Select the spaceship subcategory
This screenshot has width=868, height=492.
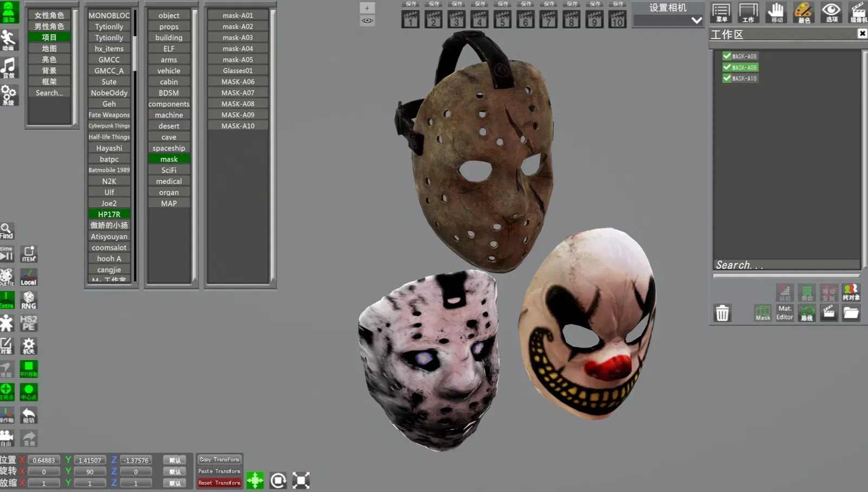169,148
